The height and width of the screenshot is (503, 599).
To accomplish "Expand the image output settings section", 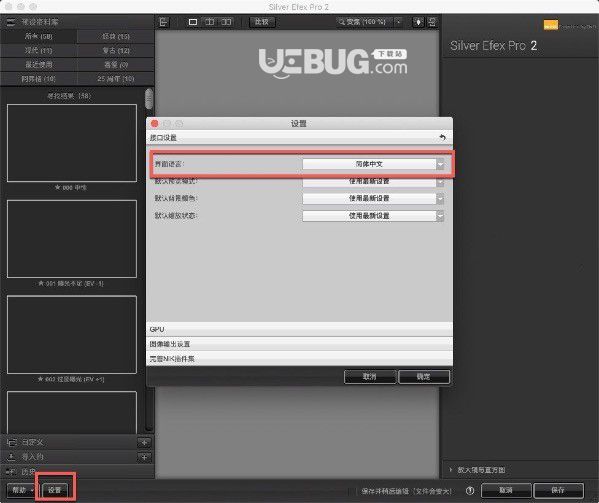I will coord(300,344).
